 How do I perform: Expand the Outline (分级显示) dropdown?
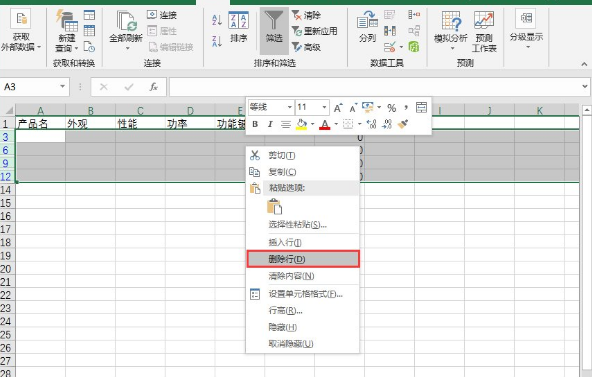(x=527, y=47)
